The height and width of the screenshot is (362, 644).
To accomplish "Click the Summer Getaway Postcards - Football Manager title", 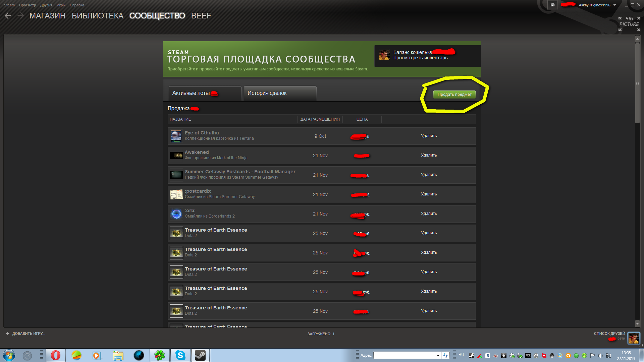I will click(240, 172).
